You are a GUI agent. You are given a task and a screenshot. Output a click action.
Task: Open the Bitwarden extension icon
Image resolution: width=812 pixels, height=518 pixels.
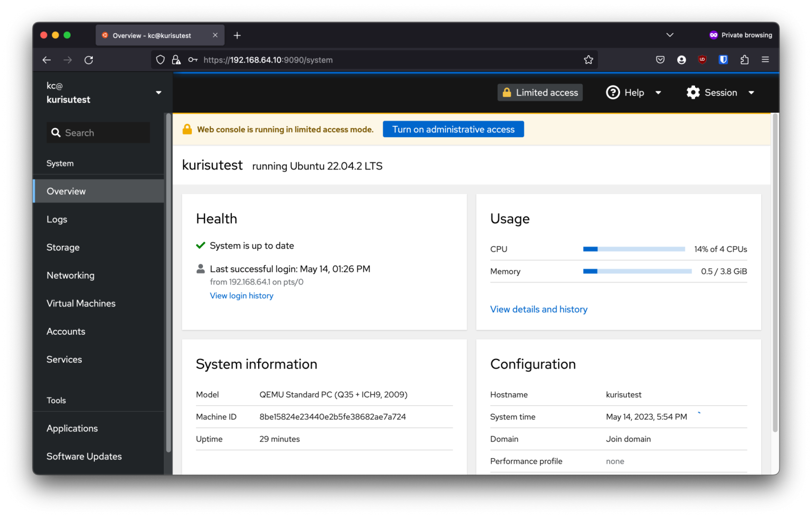pyautogui.click(x=723, y=60)
